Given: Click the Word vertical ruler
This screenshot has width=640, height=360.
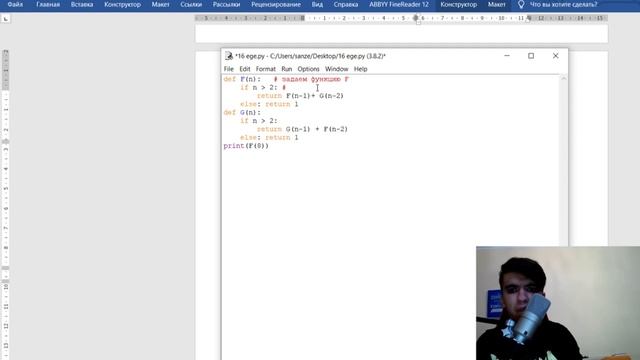Looking at the screenshot, I should 6,204.
